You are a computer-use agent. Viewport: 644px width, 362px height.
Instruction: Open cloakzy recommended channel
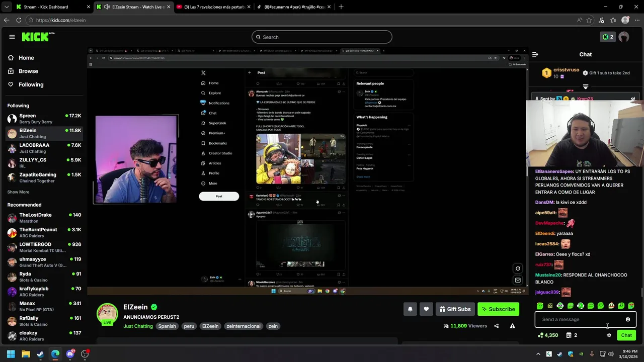coord(44,336)
